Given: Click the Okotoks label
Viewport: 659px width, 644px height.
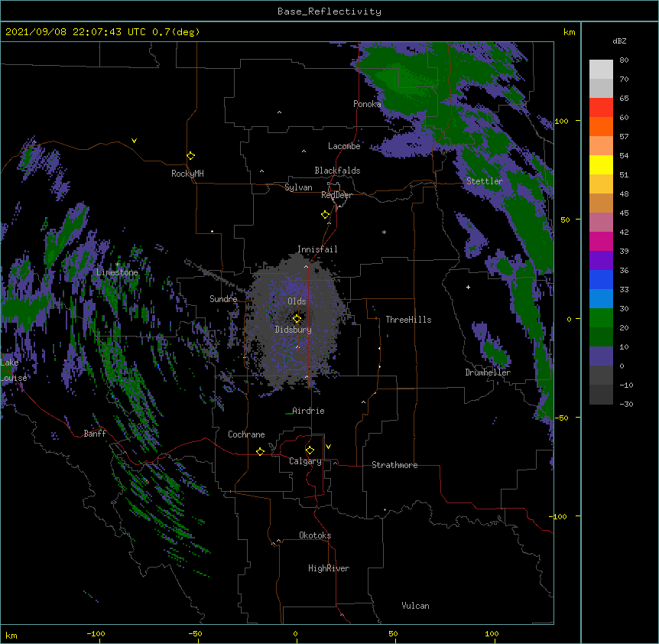Looking at the screenshot, I should [x=315, y=535].
